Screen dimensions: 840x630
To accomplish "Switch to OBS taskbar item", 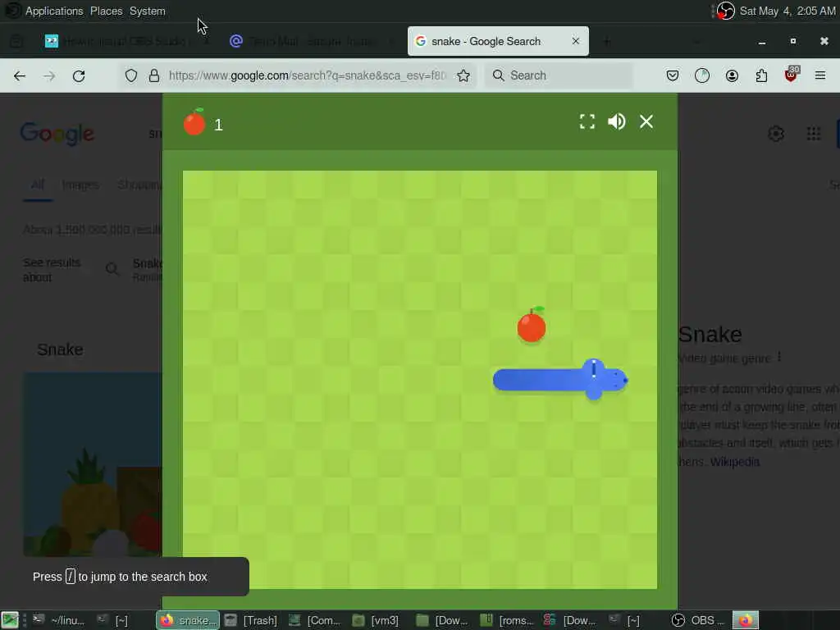I will coord(697,620).
